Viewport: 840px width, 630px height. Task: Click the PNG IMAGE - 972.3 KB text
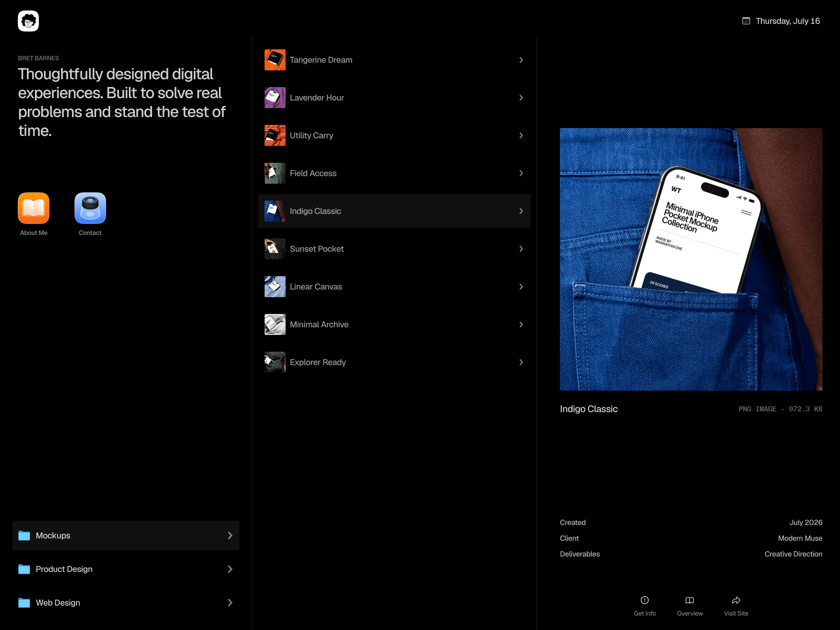(780, 409)
